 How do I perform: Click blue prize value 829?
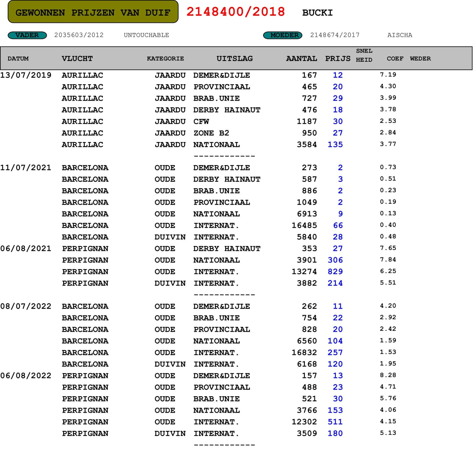(x=335, y=271)
